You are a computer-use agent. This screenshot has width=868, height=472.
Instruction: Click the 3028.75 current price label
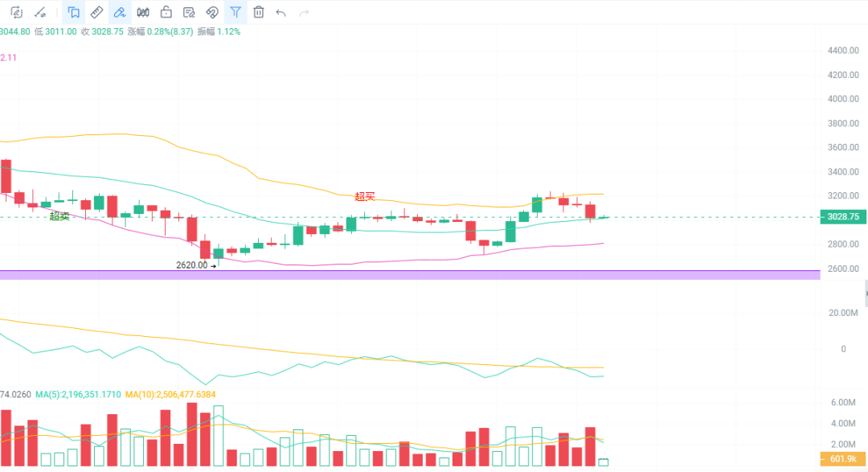tap(841, 217)
